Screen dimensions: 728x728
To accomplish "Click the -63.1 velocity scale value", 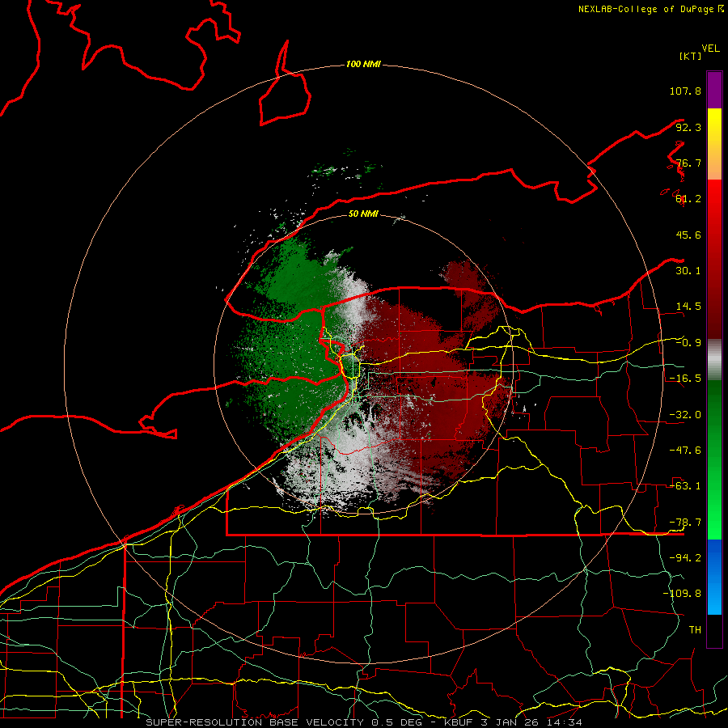I will [x=685, y=486].
